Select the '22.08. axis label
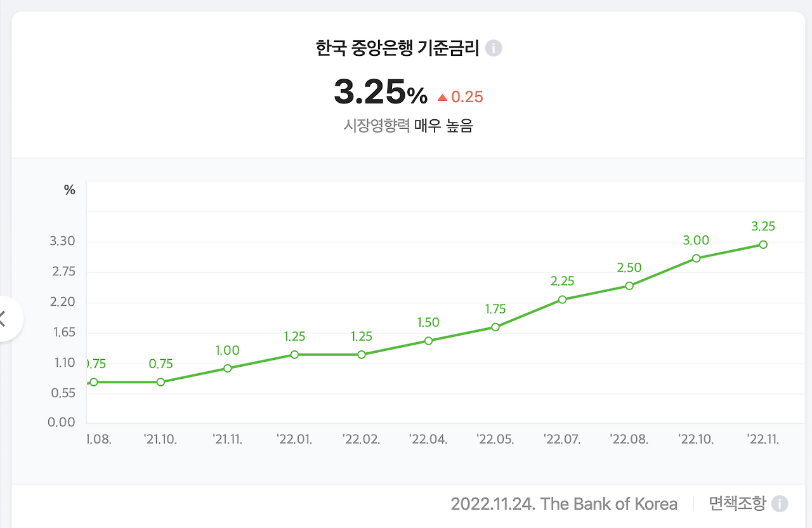The image size is (812, 528). point(629,439)
